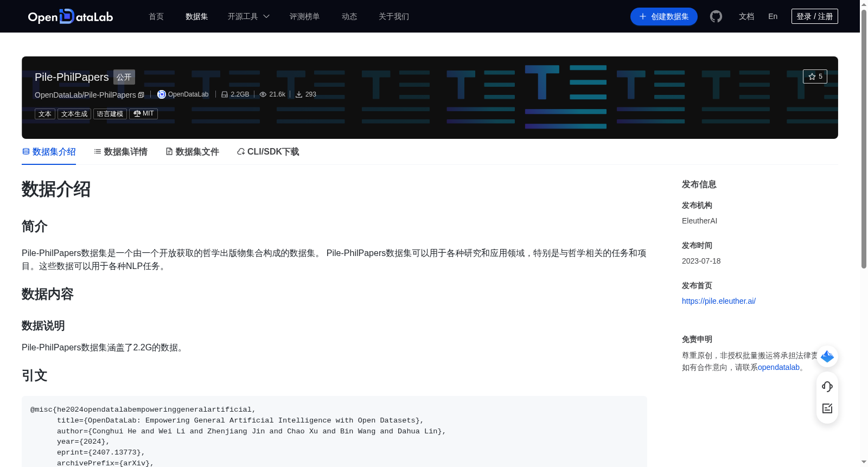Click the Pile-PhilPapers dataset title

(72, 77)
